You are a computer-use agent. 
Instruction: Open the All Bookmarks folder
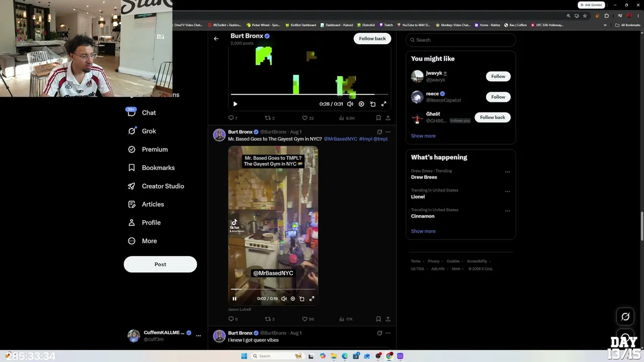(x=628, y=25)
